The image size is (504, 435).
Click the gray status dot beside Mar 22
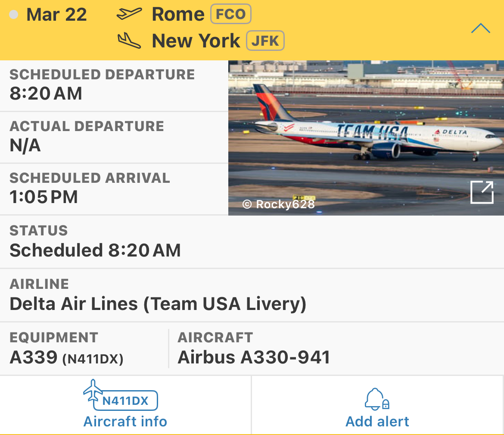(13, 15)
